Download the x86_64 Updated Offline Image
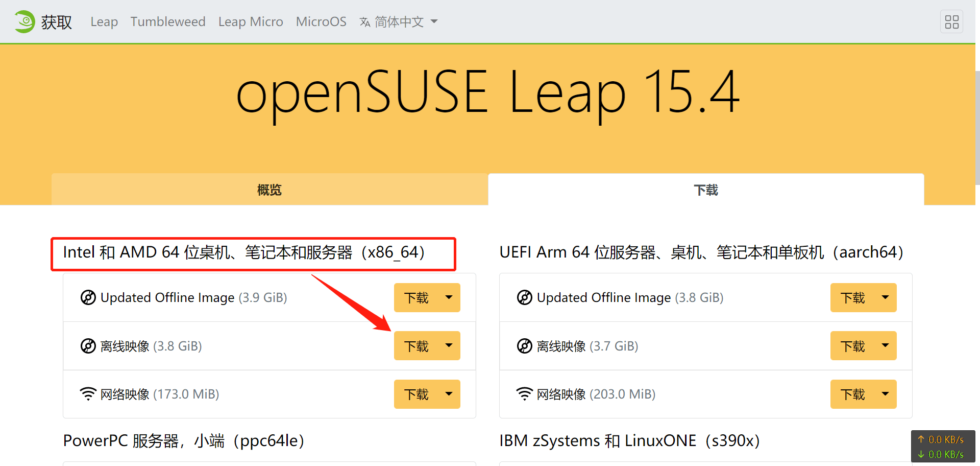Viewport: 980px width, 466px height. [416, 297]
